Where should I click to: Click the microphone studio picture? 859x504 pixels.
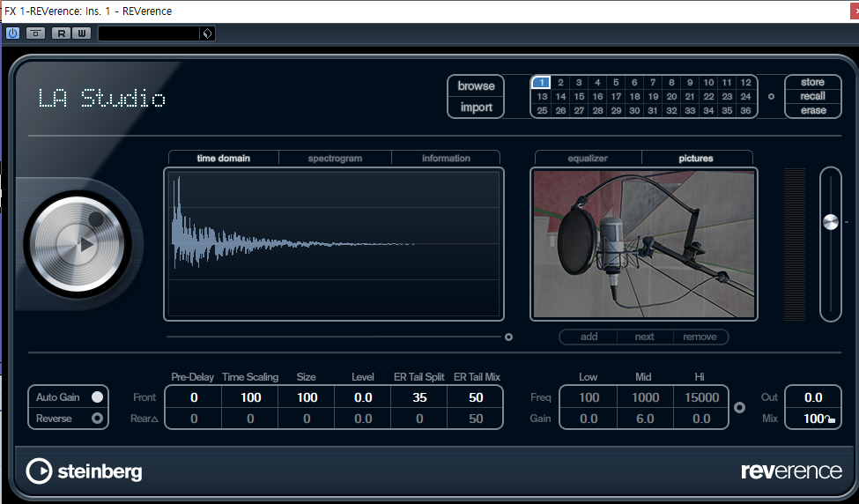point(644,244)
